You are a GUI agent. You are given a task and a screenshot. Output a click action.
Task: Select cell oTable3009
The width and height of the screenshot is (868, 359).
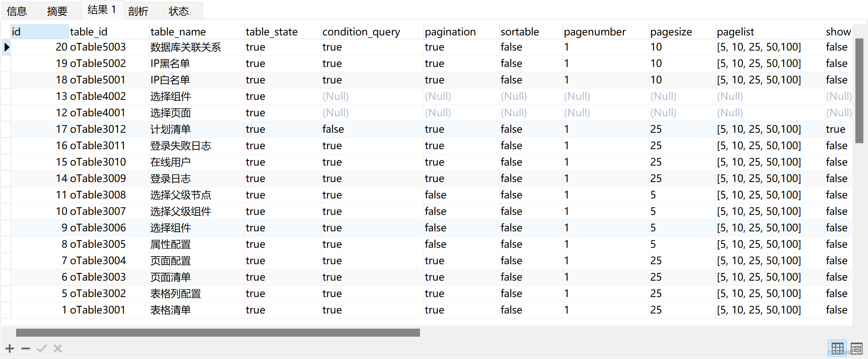pos(109,178)
